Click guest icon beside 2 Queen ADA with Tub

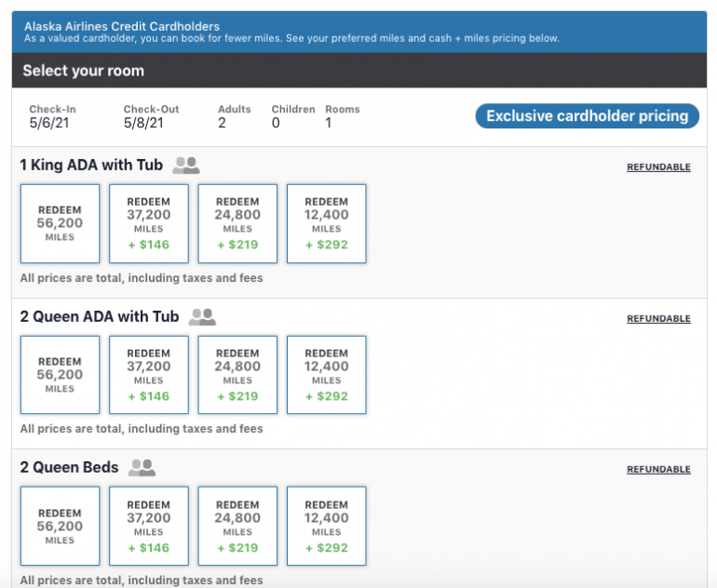[202, 317]
